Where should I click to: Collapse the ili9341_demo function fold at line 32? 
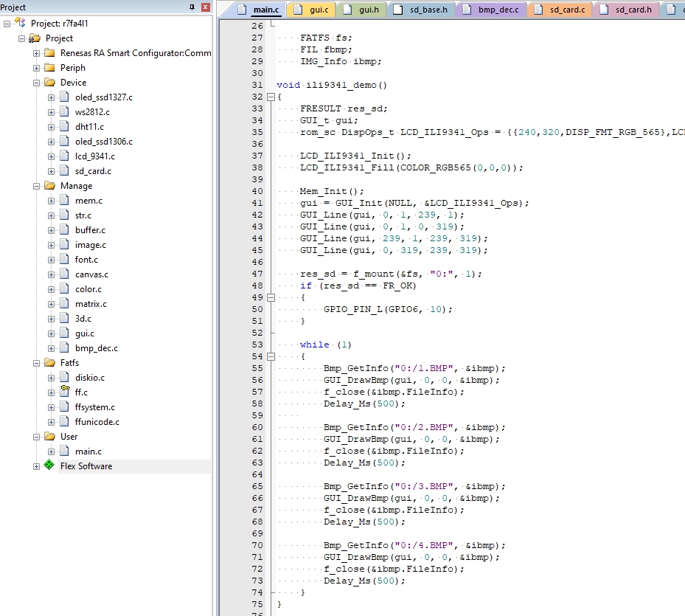(x=271, y=97)
